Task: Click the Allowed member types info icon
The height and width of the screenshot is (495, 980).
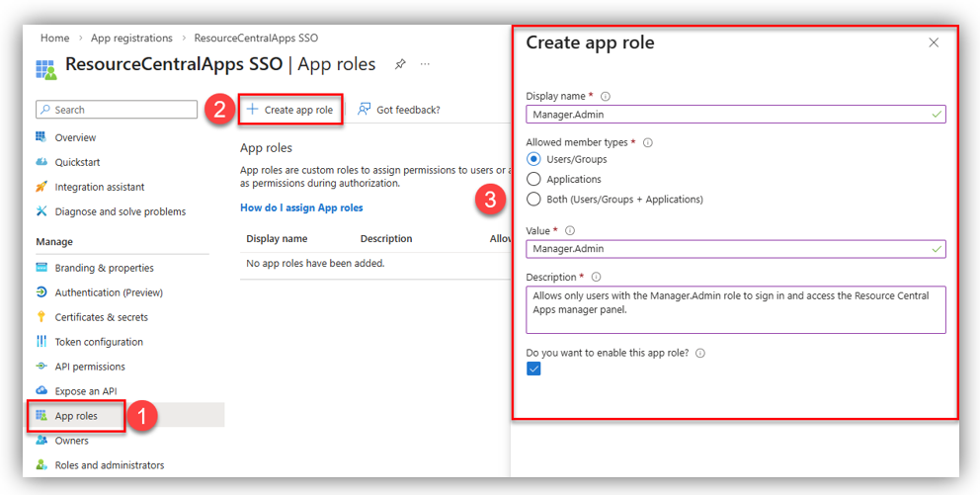Action: [x=648, y=142]
